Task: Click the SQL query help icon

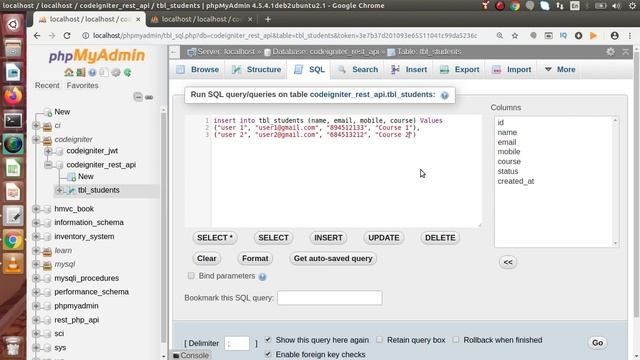Action: pos(445,95)
